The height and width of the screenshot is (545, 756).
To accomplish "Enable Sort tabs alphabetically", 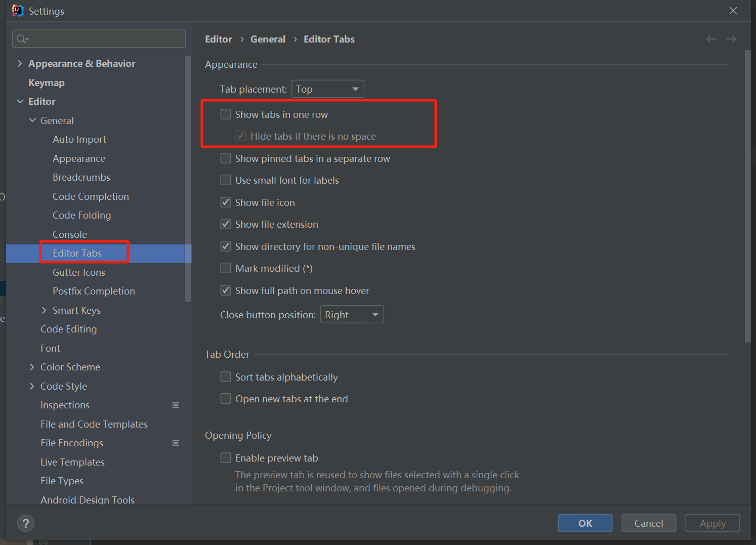I will [x=226, y=377].
